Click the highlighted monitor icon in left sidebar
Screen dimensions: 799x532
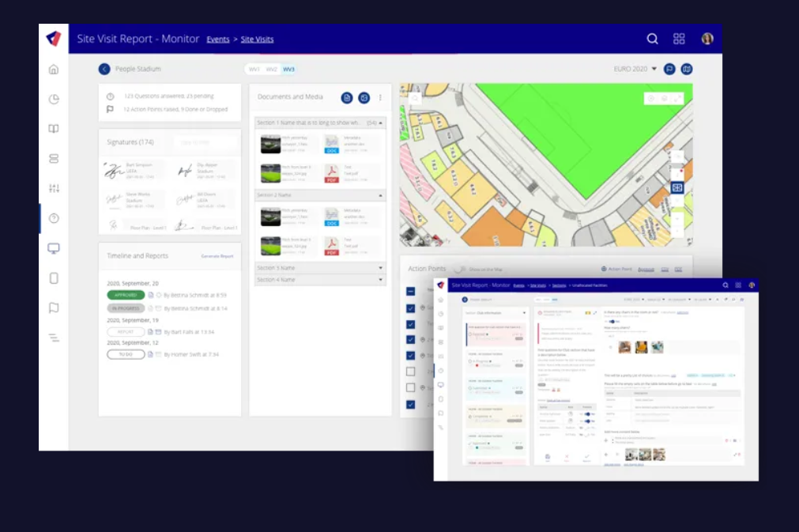52,248
